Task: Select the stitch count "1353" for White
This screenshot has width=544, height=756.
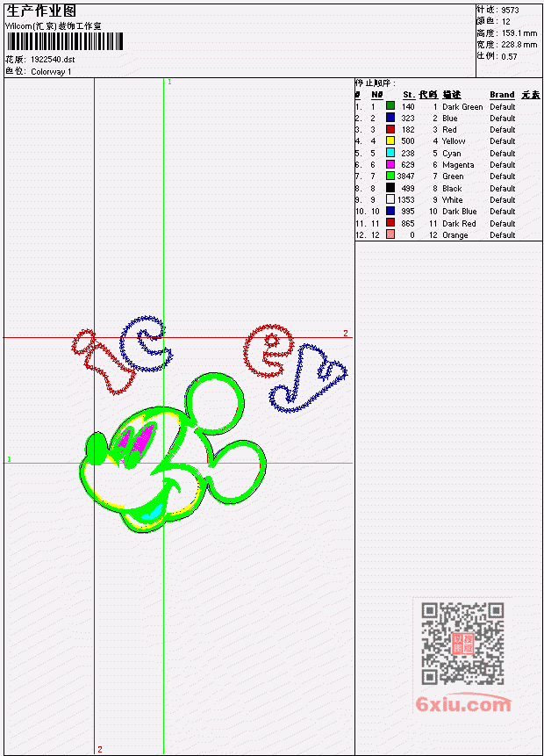Action: pos(405,199)
